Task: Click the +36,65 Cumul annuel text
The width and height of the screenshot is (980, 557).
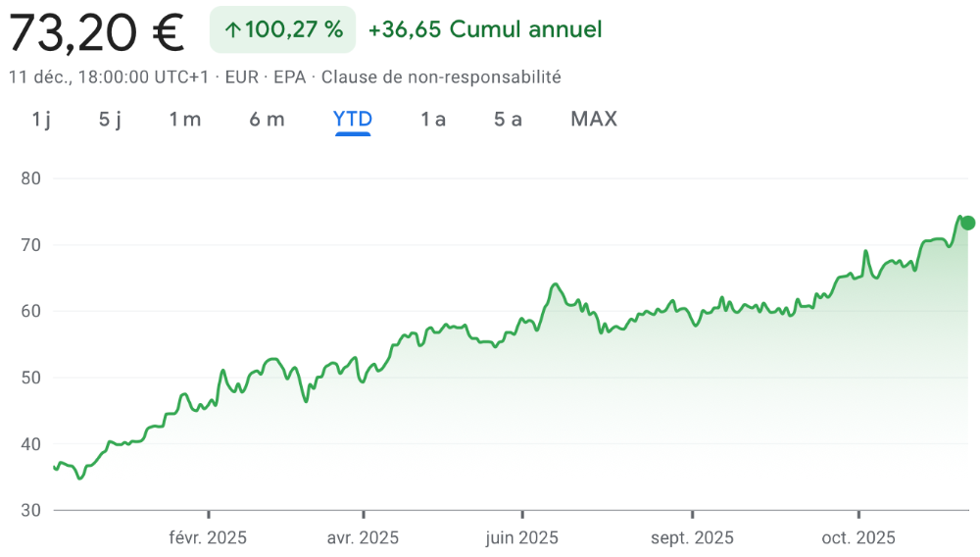Action: click(x=485, y=30)
